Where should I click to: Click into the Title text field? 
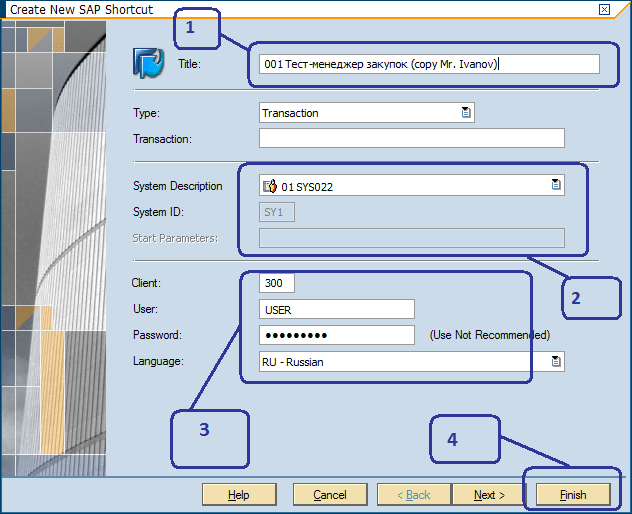tap(428, 64)
